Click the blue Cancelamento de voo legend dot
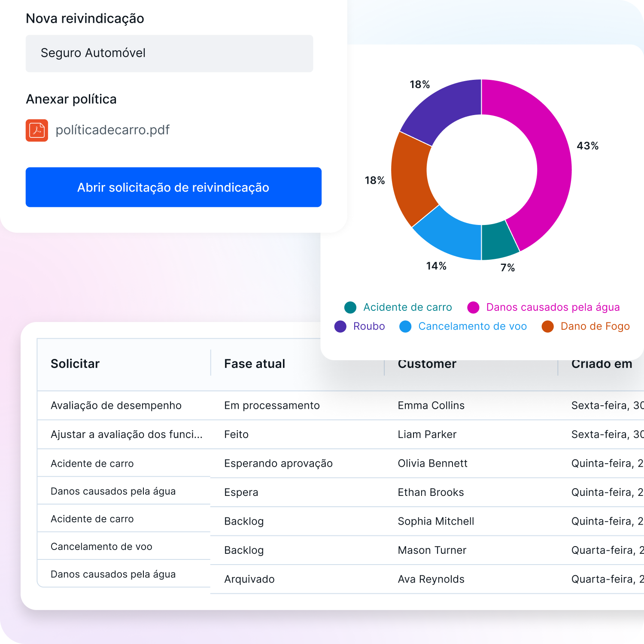Viewport: 644px width, 644px height. 405,326
